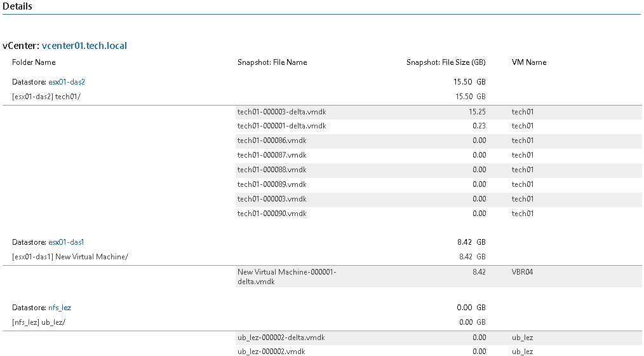
Task: Select the tech01-000087.vmdk file entry
Action: (x=272, y=155)
